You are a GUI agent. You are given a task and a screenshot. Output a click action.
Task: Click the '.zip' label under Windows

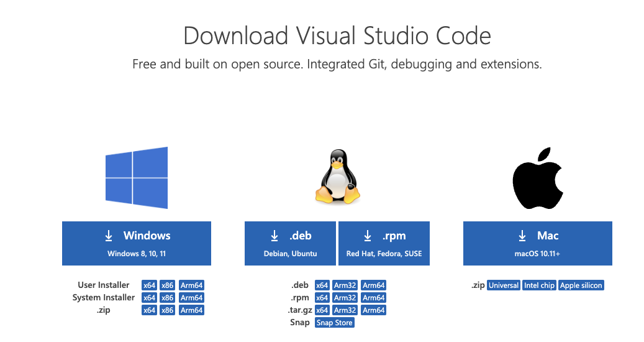pos(104,310)
